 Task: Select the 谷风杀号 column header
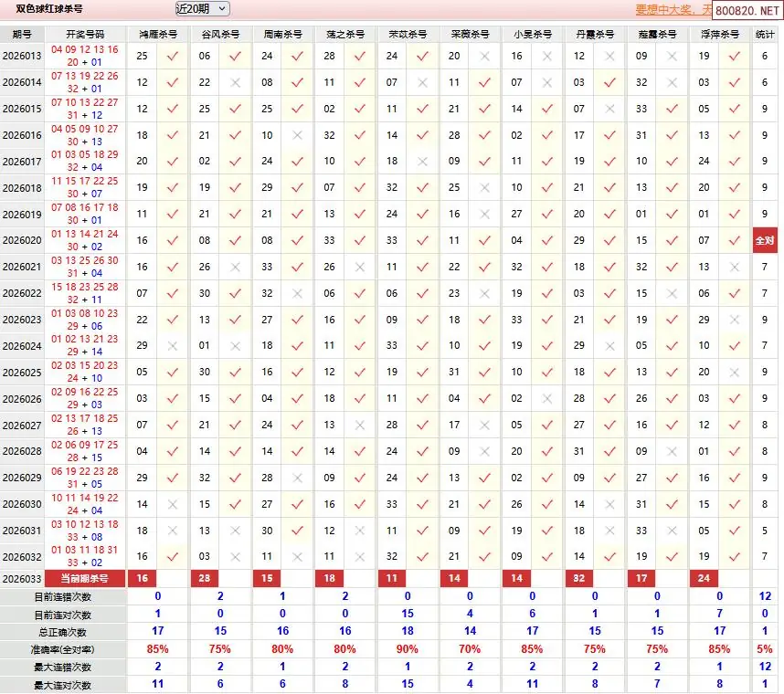click(220, 34)
